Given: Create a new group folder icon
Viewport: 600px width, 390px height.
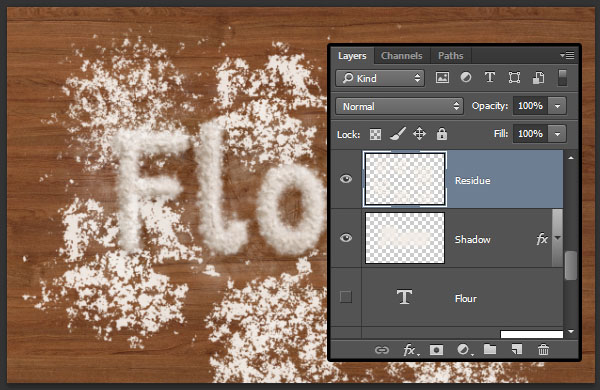Looking at the screenshot, I should [490, 349].
